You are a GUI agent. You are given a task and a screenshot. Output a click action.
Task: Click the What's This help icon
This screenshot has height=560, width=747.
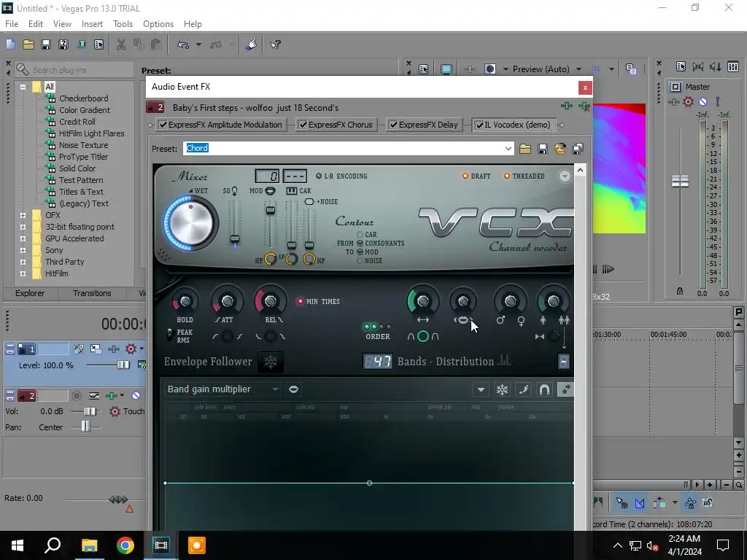coord(275,44)
